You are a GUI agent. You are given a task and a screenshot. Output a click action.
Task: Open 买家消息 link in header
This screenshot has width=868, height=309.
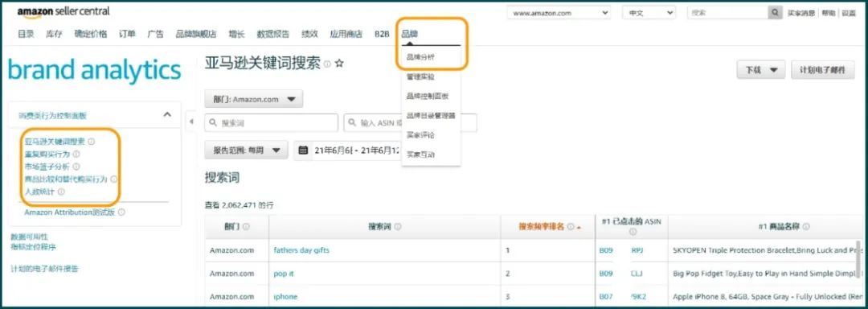(x=801, y=13)
